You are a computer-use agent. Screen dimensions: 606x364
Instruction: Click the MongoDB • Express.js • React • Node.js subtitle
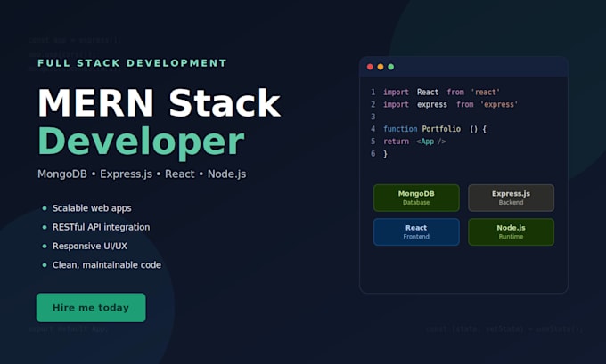click(x=142, y=174)
